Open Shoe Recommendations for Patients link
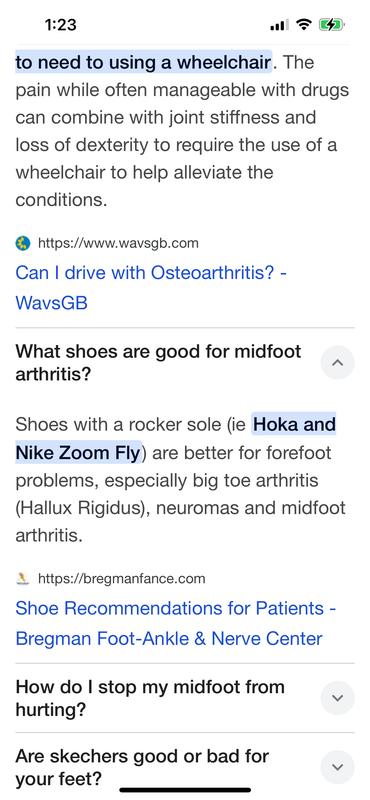Viewport: 370px width, 800px height. pyautogui.click(x=176, y=623)
